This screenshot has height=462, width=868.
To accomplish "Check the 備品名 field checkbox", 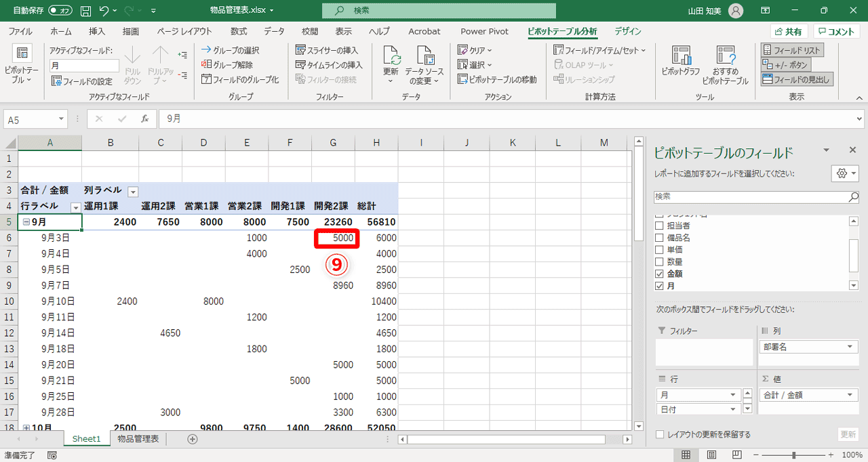I will pyautogui.click(x=658, y=238).
